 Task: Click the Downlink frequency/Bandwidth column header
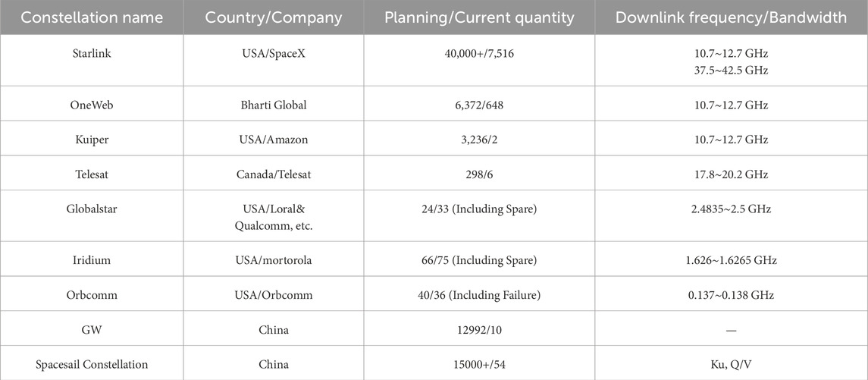731,17
